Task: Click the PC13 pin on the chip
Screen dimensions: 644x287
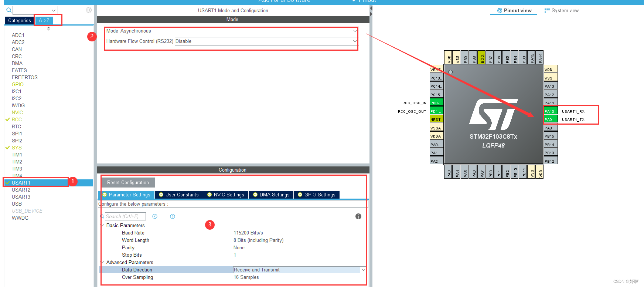Action: (x=436, y=78)
